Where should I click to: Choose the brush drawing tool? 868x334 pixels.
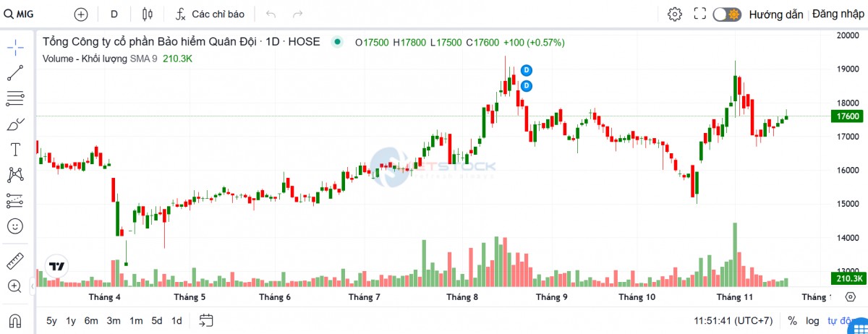pyautogui.click(x=15, y=124)
